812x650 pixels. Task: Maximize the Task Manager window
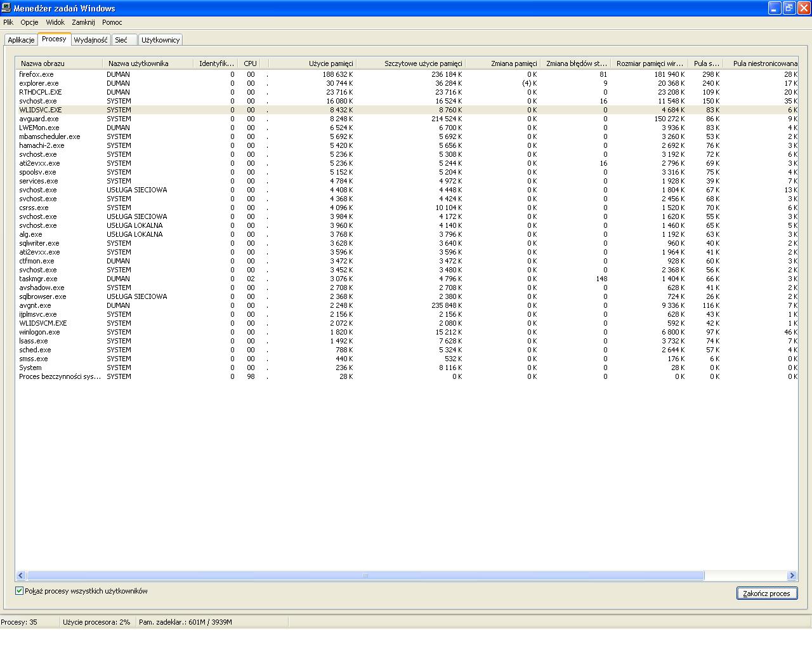(789, 8)
